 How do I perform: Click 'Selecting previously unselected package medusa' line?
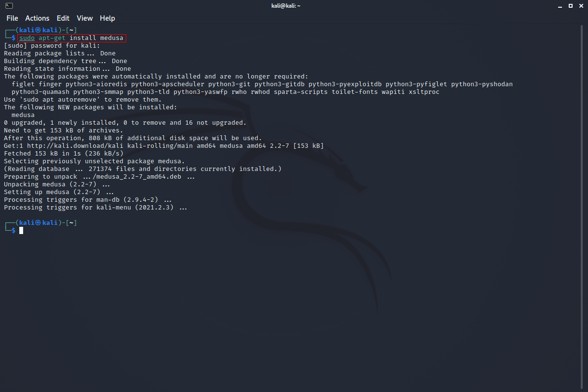tap(94, 161)
